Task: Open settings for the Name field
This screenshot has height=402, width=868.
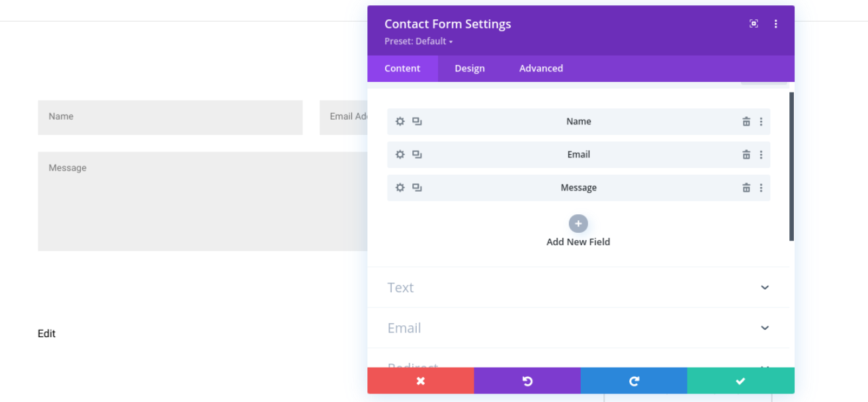Action: pos(400,121)
